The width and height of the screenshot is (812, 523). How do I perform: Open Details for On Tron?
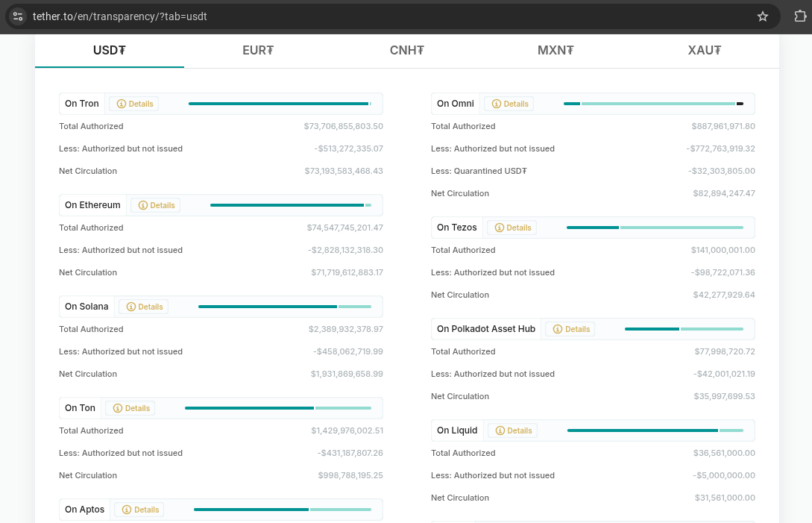(x=135, y=104)
